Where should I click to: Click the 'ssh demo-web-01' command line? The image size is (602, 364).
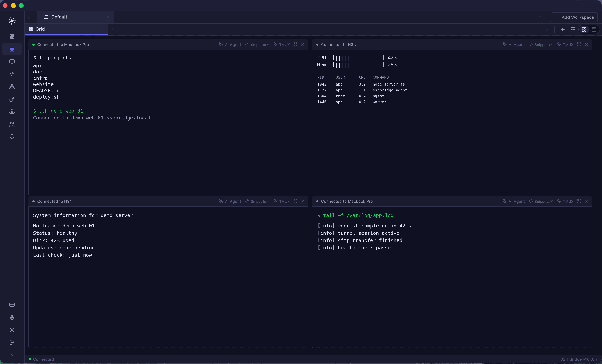click(58, 111)
